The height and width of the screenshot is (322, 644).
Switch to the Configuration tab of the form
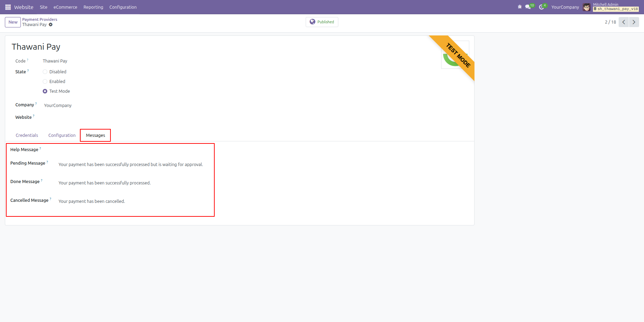coord(62,135)
